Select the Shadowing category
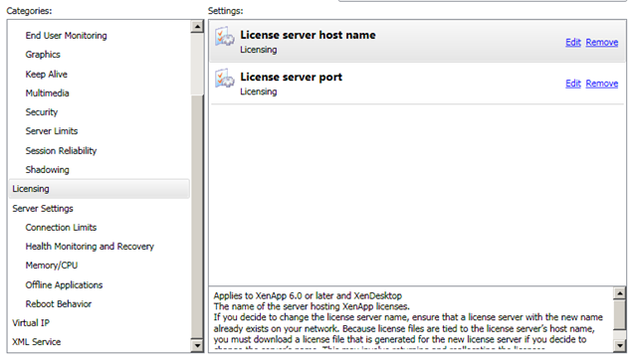Image resolution: width=637 pixels, height=364 pixels. coord(47,170)
